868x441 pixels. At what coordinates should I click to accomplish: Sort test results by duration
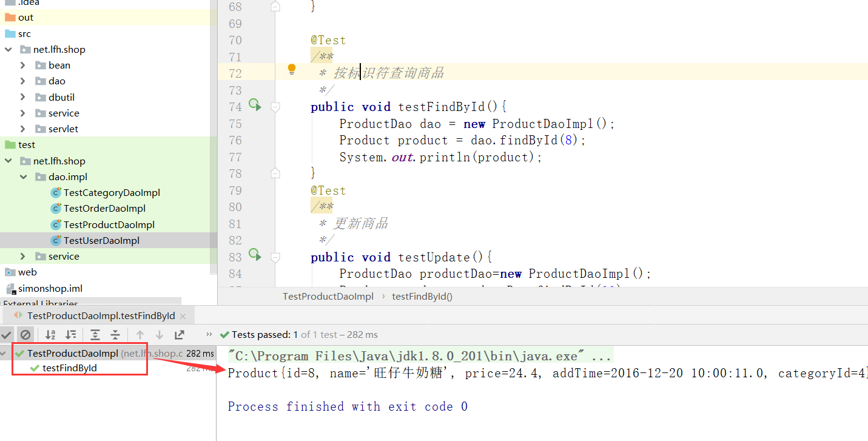click(71, 335)
